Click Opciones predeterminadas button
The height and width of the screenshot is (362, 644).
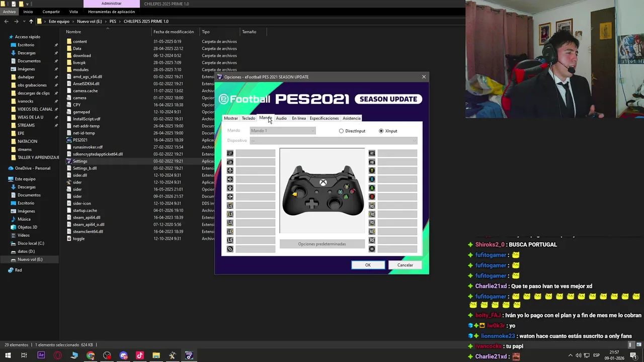(x=322, y=244)
